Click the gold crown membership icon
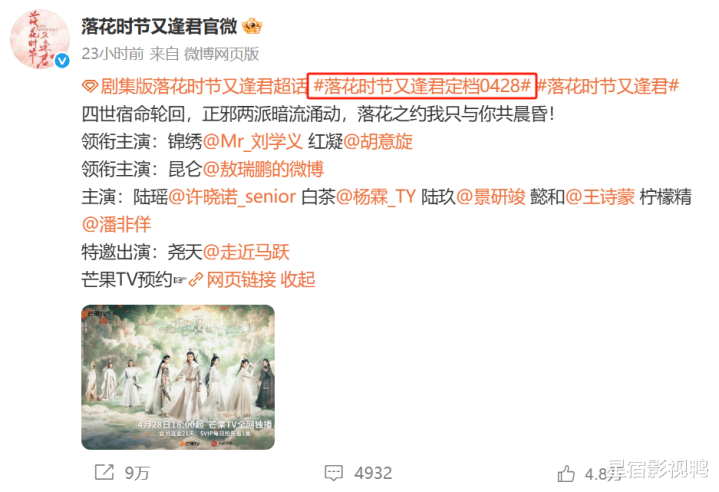Screen dimensions: 719x492 [x=252, y=26]
